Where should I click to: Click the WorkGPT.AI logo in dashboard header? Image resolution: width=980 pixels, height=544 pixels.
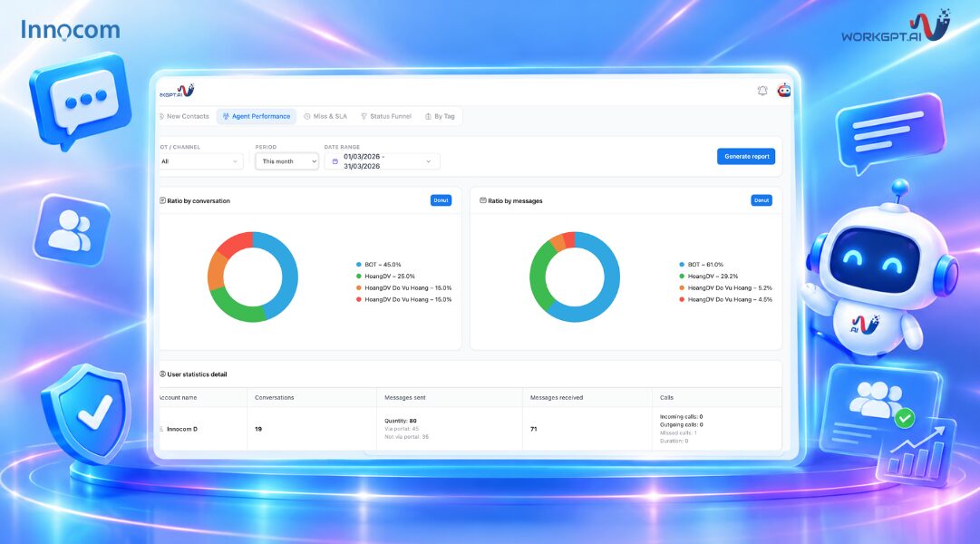point(177,92)
